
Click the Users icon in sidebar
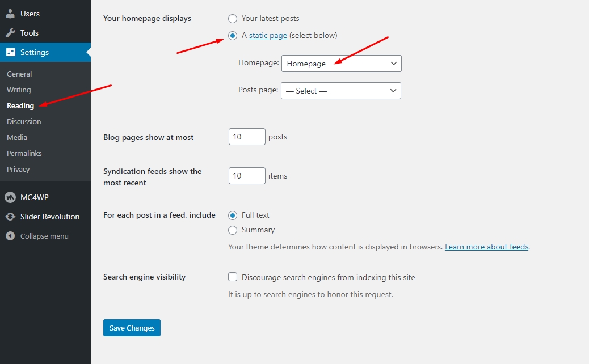[10, 14]
